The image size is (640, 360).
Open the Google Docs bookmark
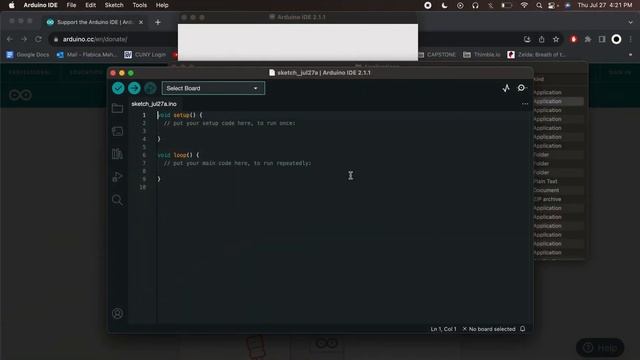[28, 54]
